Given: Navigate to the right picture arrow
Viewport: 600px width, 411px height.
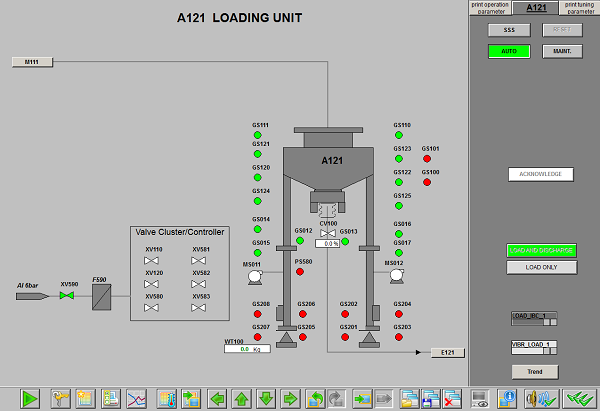Looking at the screenshot, I should [x=291, y=399].
